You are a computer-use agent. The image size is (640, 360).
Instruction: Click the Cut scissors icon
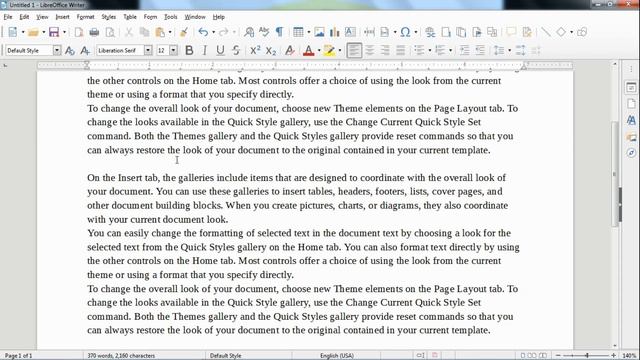[129, 32]
